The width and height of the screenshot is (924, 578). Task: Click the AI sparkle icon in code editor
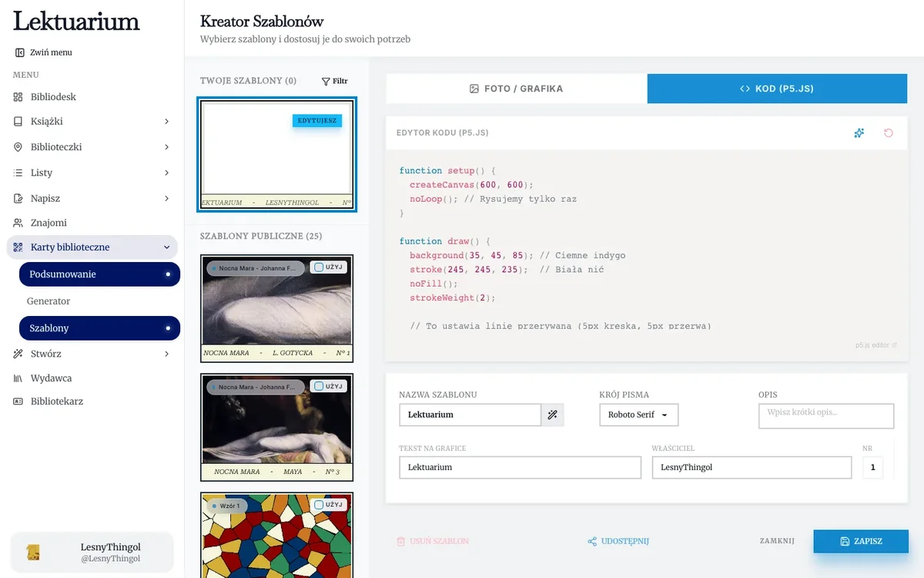(x=859, y=133)
